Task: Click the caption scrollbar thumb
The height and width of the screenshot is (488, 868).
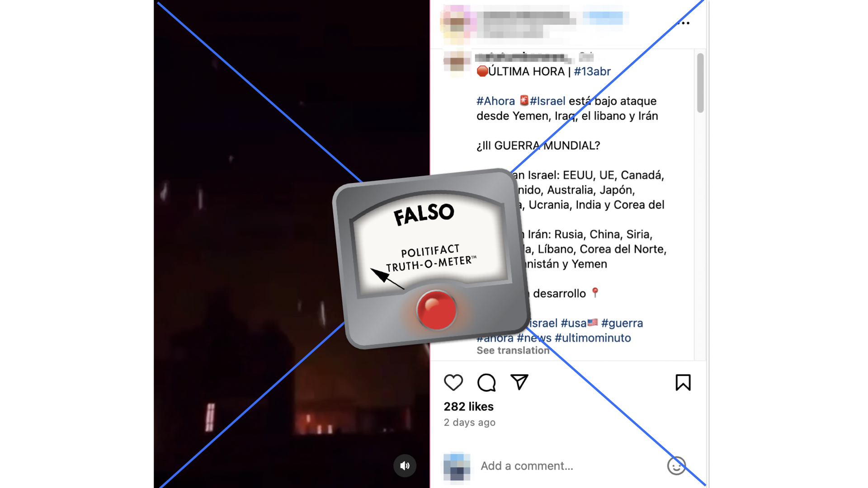Action: (700, 83)
